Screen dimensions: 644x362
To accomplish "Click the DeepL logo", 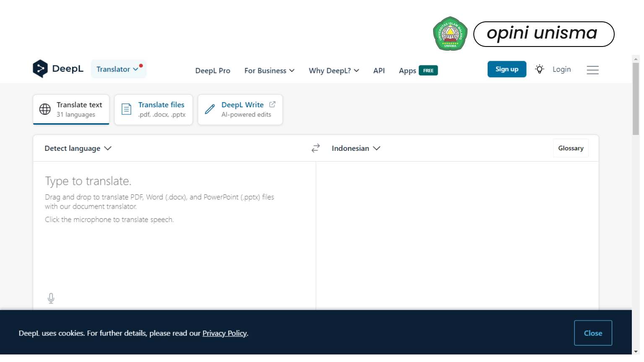I will click(58, 69).
